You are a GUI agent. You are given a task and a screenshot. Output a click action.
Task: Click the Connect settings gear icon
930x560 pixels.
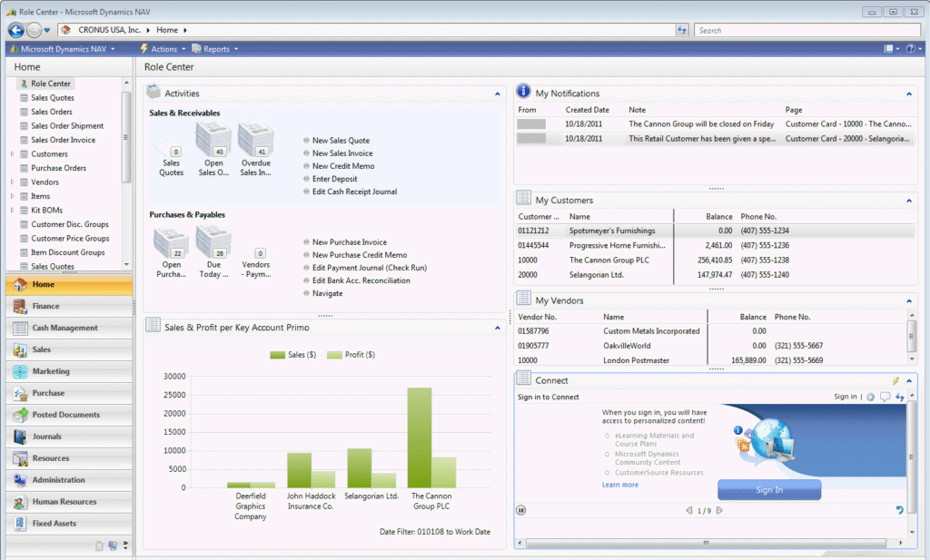pos(871,397)
